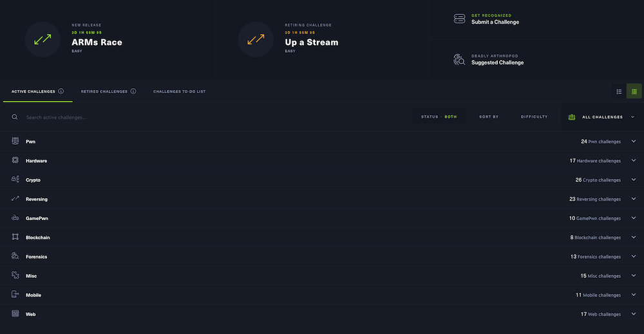The height and width of the screenshot is (334, 644).
Task: Click the Mobile category icon
Action: click(x=15, y=295)
